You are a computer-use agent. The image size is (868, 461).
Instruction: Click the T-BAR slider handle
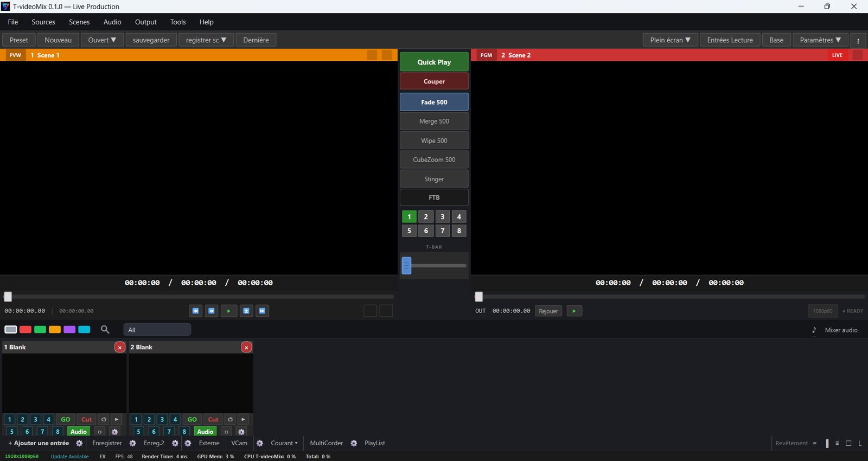[x=406, y=265]
